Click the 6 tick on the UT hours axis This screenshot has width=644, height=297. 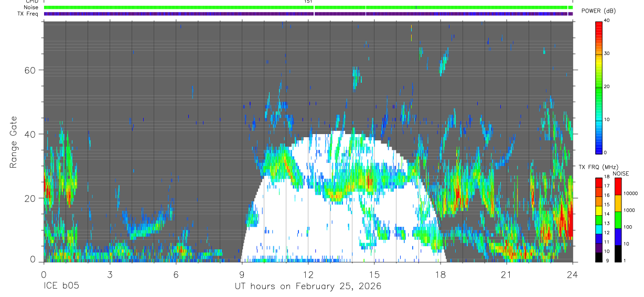[x=176, y=274]
